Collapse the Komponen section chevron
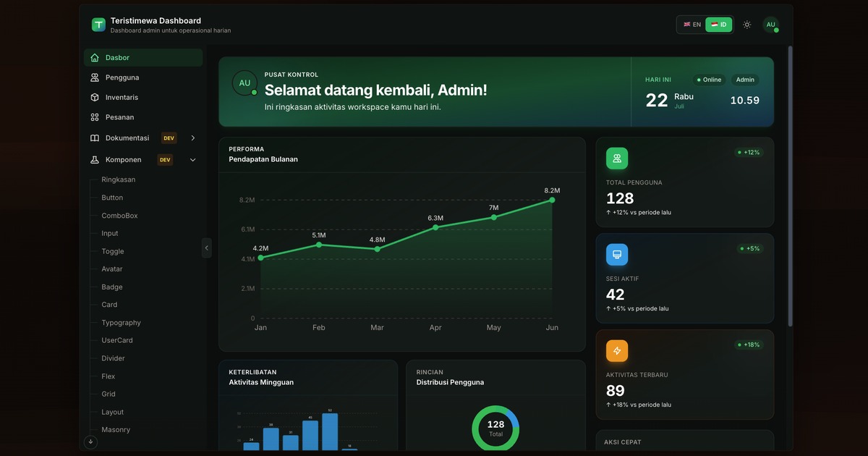The width and height of the screenshot is (868, 456). point(192,160)
